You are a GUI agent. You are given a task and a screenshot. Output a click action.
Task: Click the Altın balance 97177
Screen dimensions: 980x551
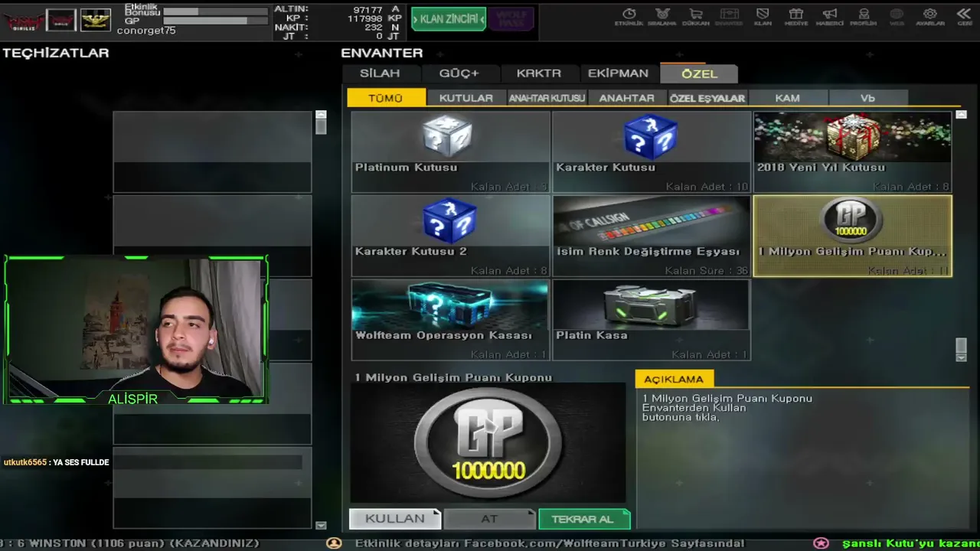[367, 9]
